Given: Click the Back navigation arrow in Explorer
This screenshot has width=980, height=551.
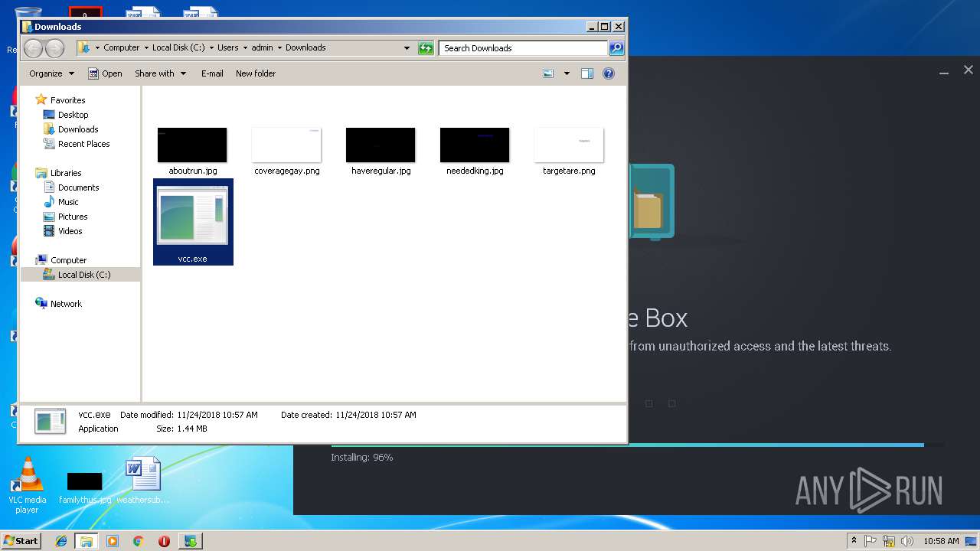Looking at the screenshot, I should 33,48.
